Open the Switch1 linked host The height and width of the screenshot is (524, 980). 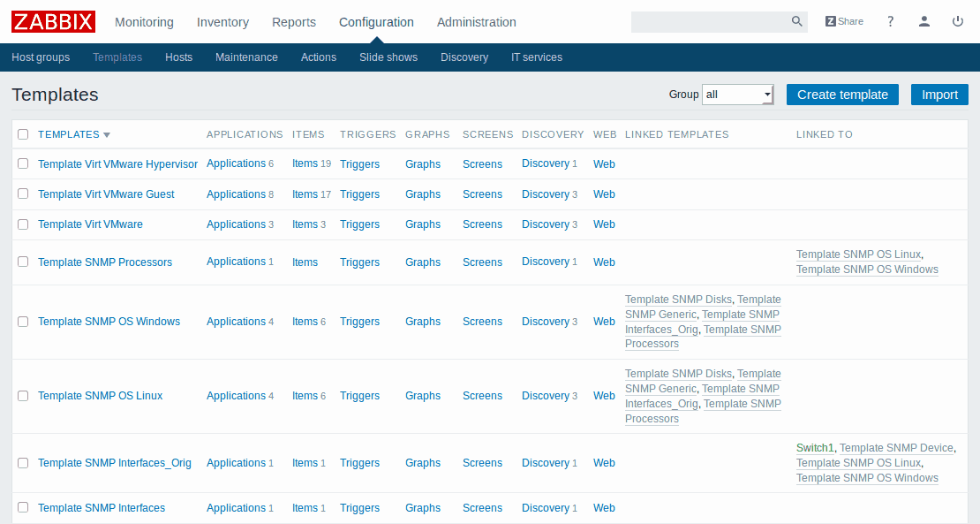click(815, 448)
